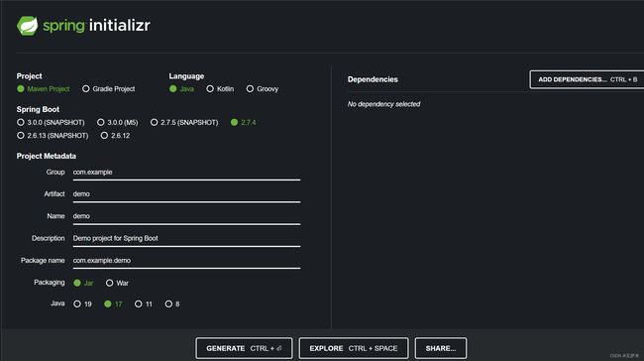
Task: Click the Spring Boot heading
Action: click(38, 109)
